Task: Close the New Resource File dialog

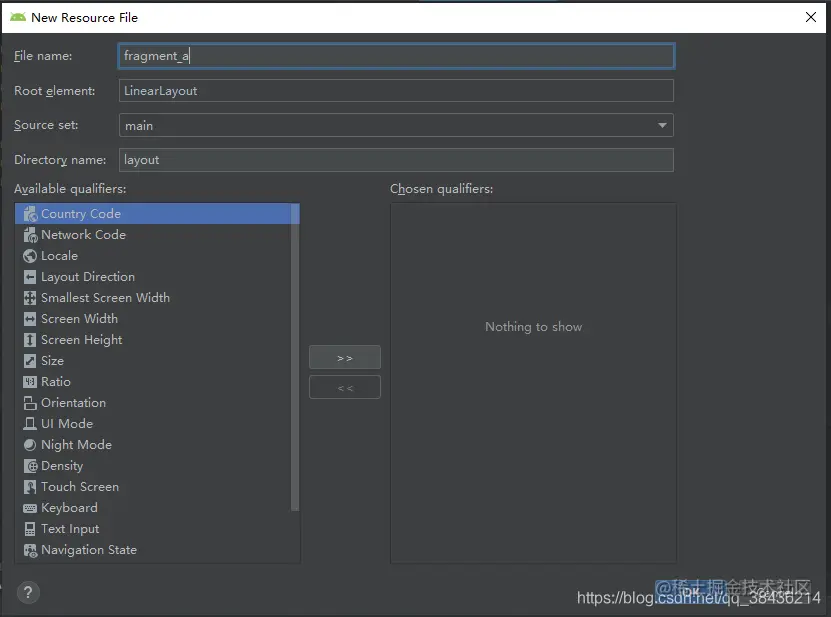Action: point(810,17)
